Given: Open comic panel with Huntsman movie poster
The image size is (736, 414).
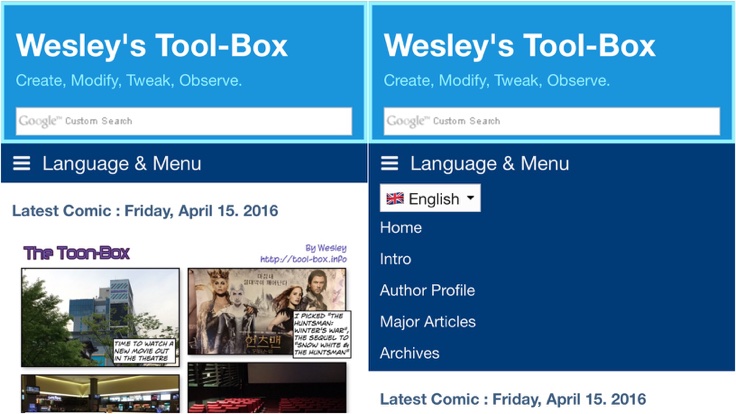Looking at the screenshot, I should (x=267, y=312).
